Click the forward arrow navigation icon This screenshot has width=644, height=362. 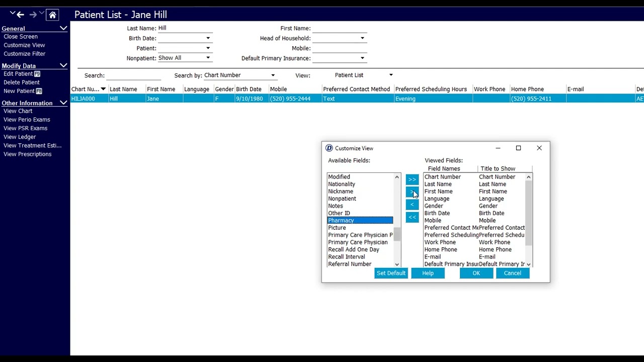(34, 15)
